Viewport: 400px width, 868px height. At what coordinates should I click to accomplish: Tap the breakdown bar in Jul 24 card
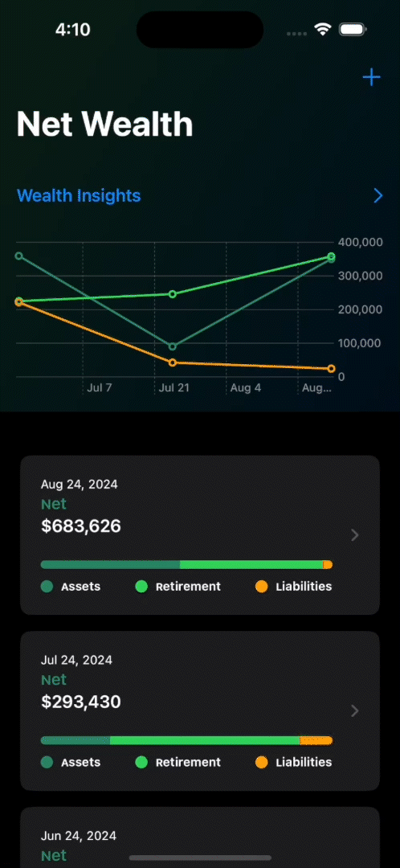186,740
